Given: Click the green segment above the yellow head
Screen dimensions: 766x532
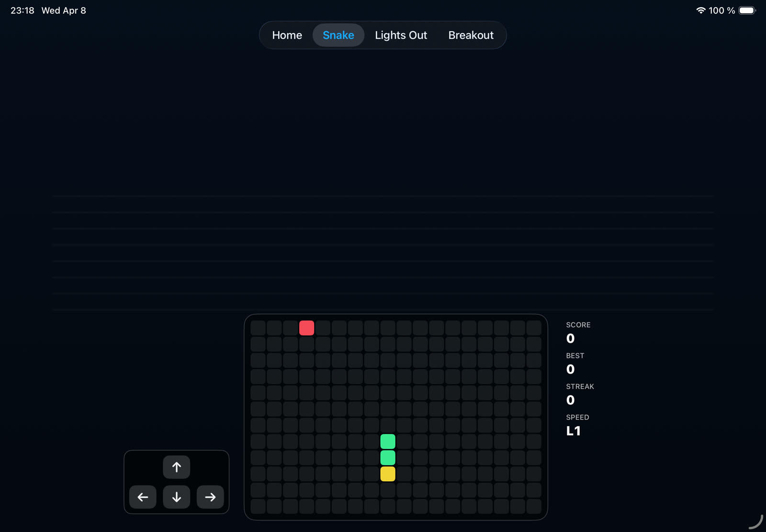Looking at the screenshot, I should click(388, 458).
